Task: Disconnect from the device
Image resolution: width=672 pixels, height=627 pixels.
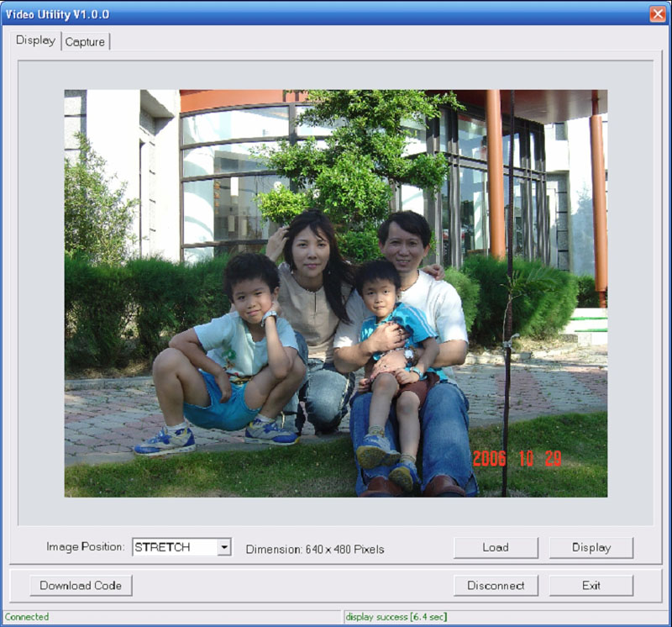Action: [x=496, y=586]
